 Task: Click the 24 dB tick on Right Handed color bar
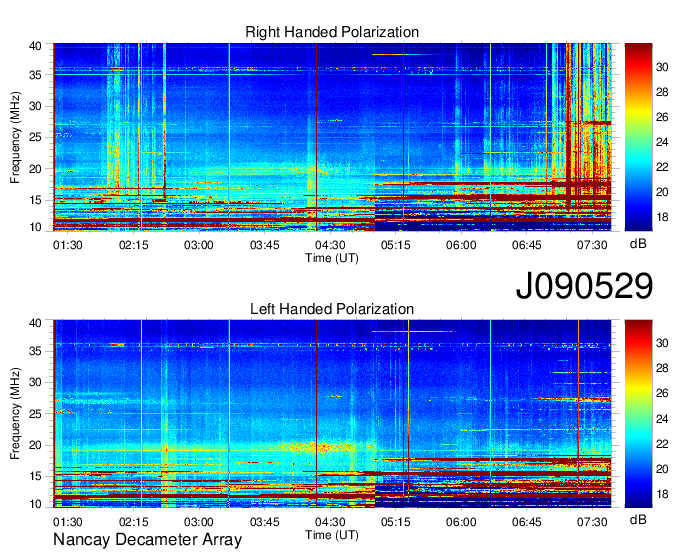[662, 142]
